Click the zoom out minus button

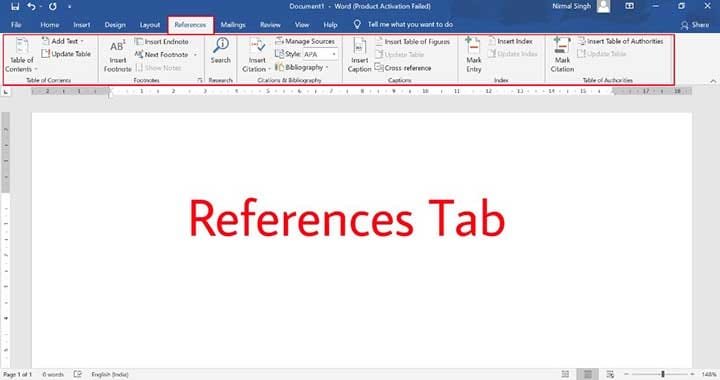tap(626, 374)
